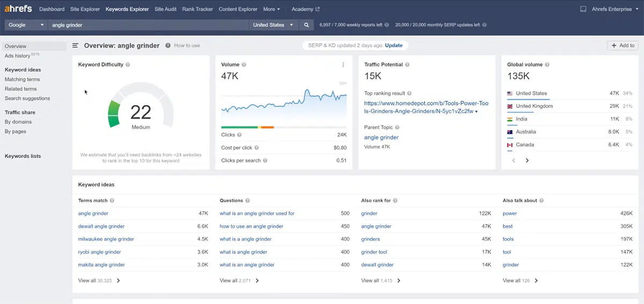Open the Google search engine dropdown
Screen dimensions: 644x304
26,25
